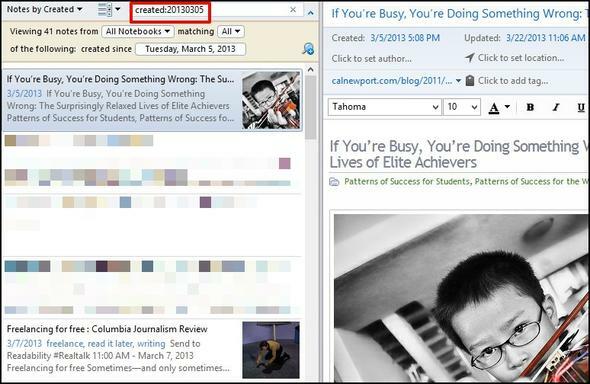Click the Click to set author field

coord(371,59)
